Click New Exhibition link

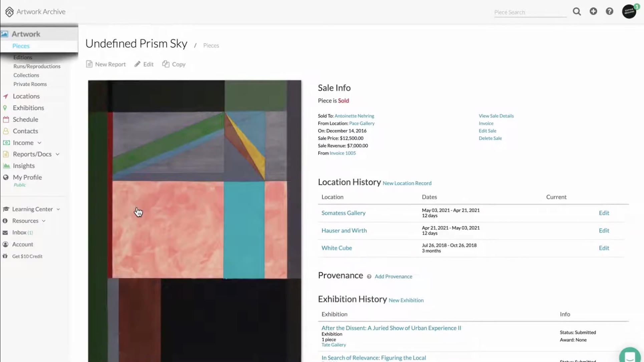[406, 300]
